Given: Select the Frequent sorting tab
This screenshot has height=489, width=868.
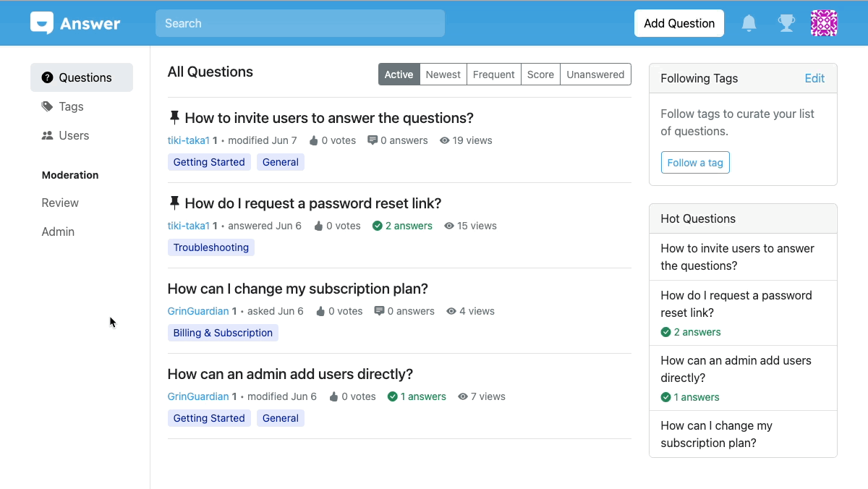Looking at the screenshot, I should point(493,74).
